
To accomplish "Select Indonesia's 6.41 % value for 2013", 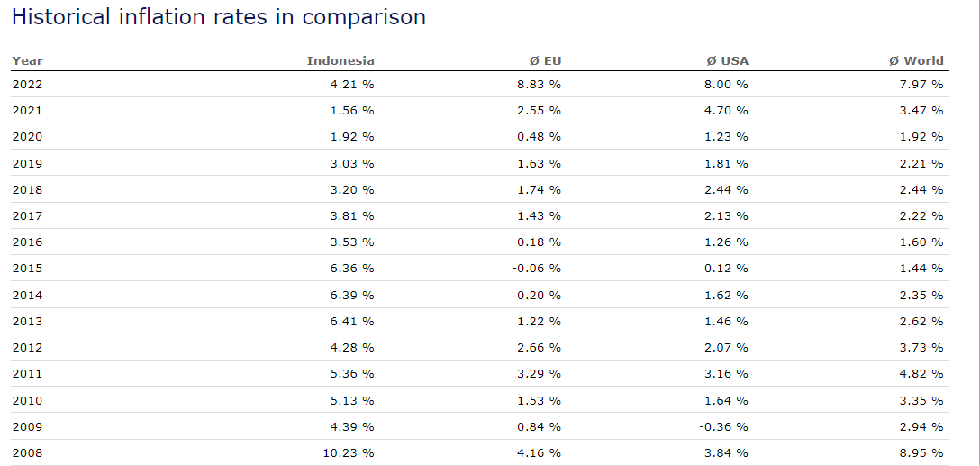I will pos(351,322).
